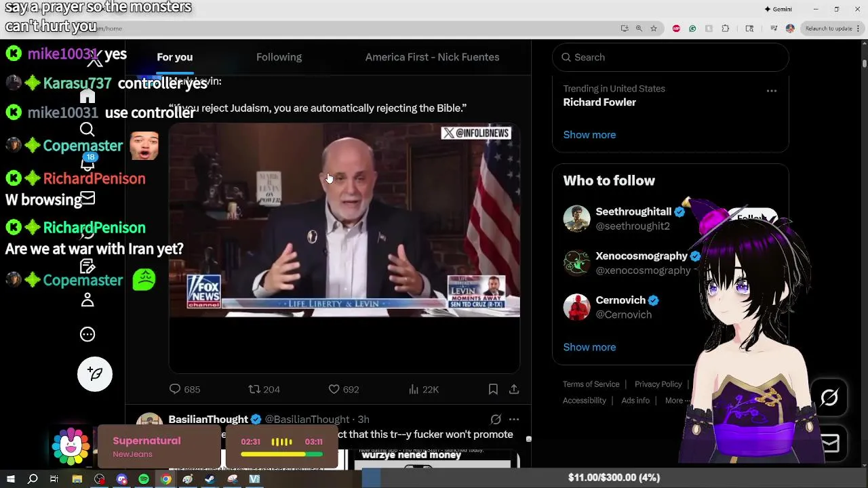This screenshot has height=488, width=868.
Task: Open more options on BasilianThought post
Action: [514, 420]
